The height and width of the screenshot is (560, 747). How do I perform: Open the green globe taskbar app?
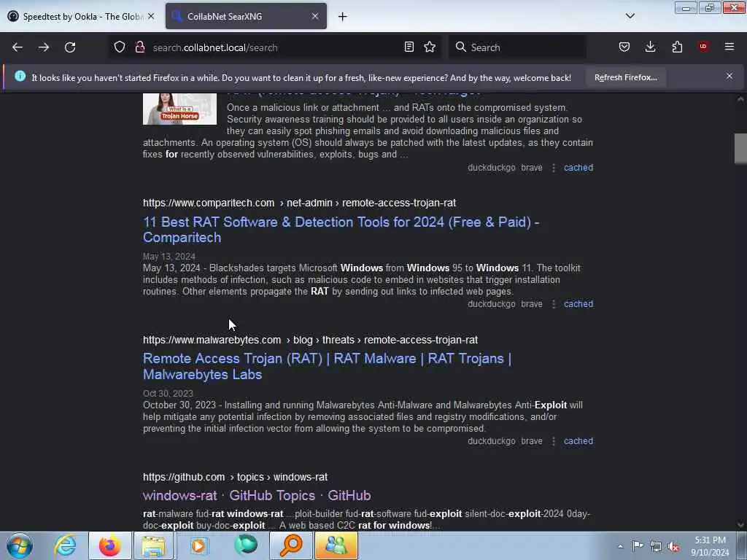245,545
